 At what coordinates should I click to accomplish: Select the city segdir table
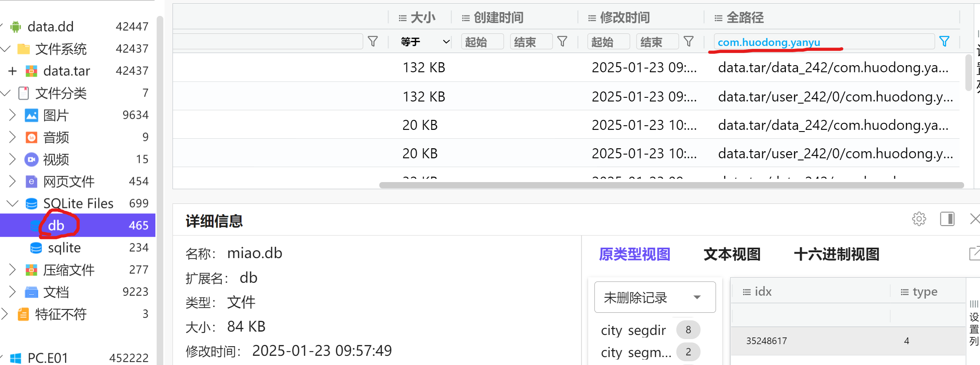coord(633,330)
